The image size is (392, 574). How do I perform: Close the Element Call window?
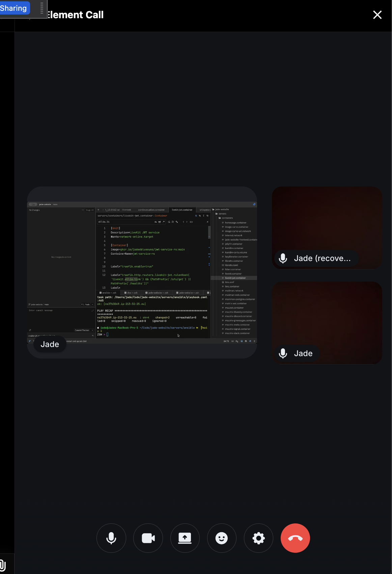pos(377,15)
